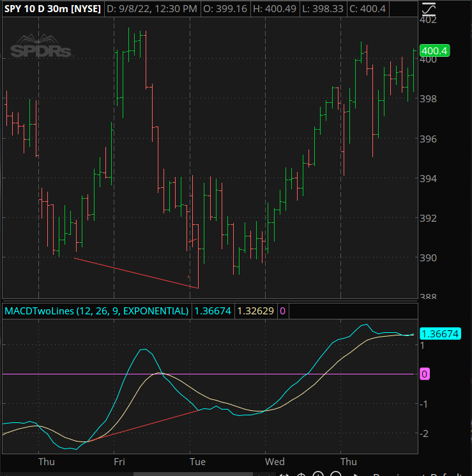The height and width of the screenshot is (476, 472).
Task: Click the 390 price axis label
Action: point(428,257)
